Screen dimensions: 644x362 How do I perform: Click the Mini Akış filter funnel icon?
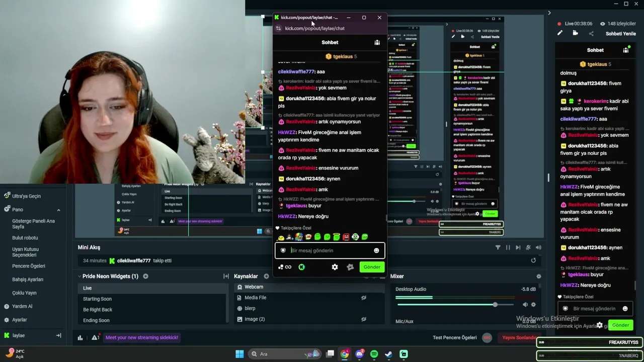coord(498,247)
